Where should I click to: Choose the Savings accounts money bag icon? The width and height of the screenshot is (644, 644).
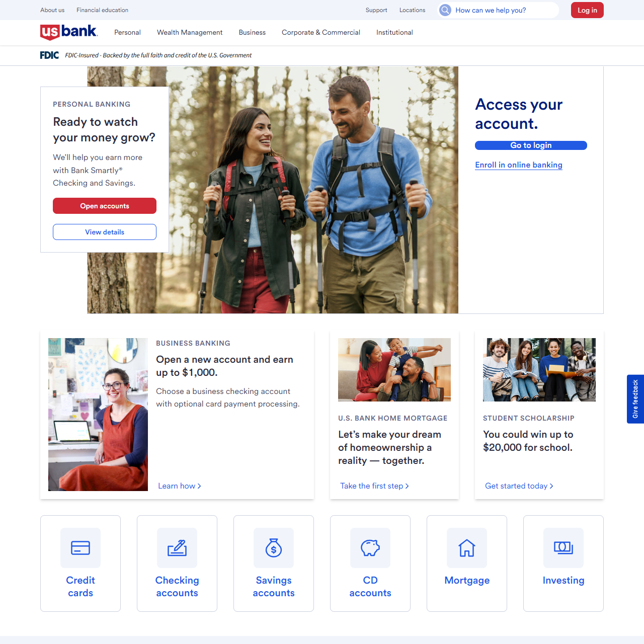pyautogui.click(x=274, y=548)
